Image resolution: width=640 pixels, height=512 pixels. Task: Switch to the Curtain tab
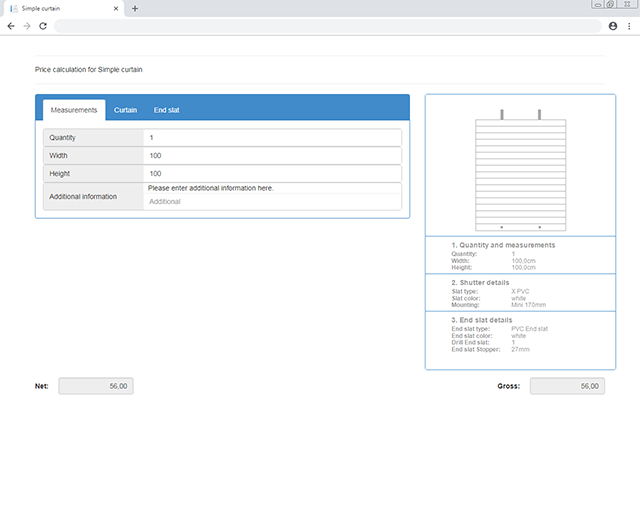(125, 110)
